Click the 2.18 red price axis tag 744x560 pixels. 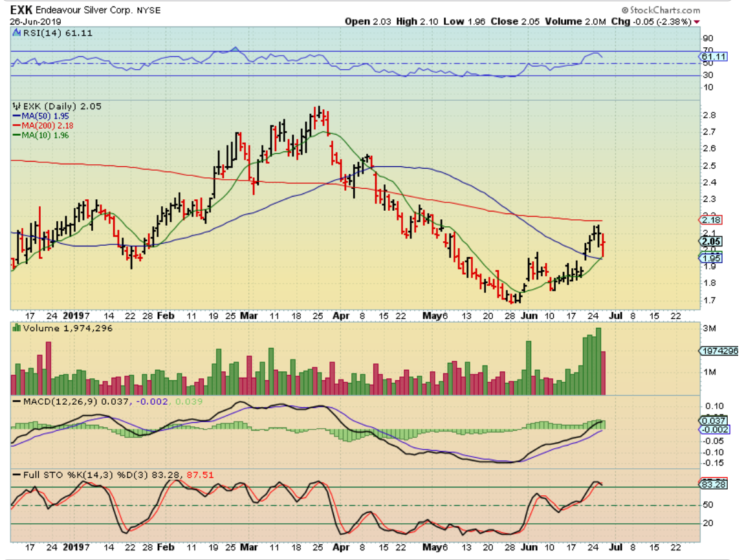711,220
